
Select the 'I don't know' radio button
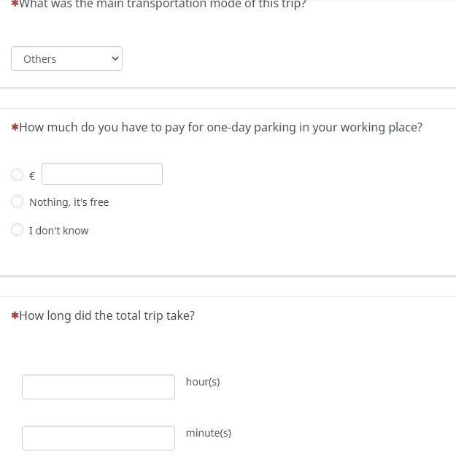coord(17,230)
